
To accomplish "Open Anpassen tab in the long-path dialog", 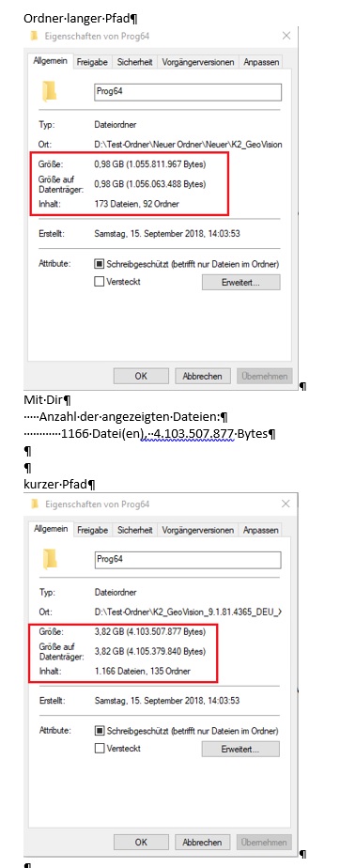I will click(x=261, y=62).
